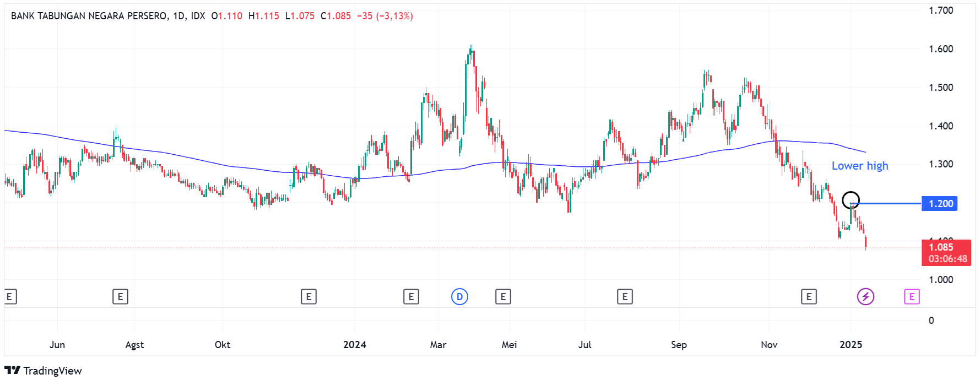980x385 pixels.
Task: Click the 2025 label on the time axis
Action: (851, 345)
